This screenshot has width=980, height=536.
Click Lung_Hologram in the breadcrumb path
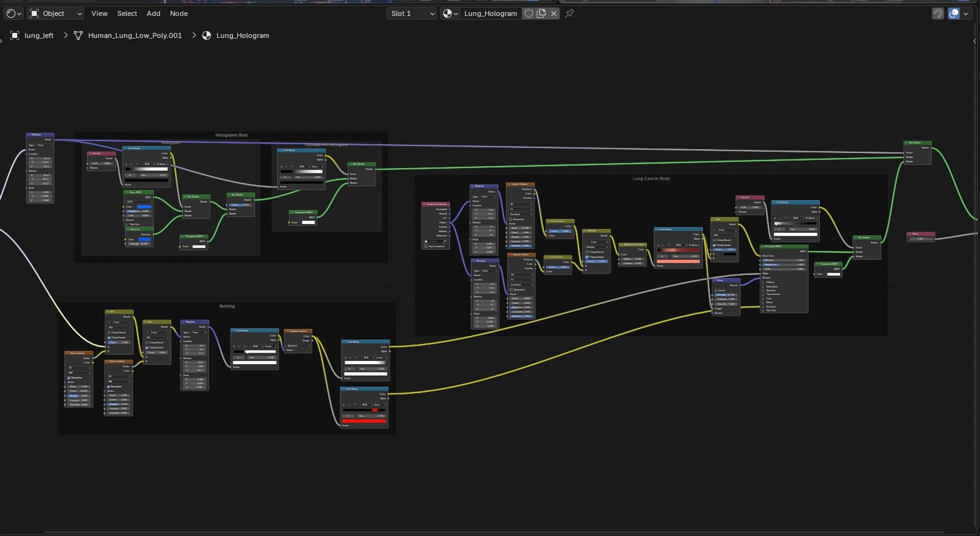242,35
